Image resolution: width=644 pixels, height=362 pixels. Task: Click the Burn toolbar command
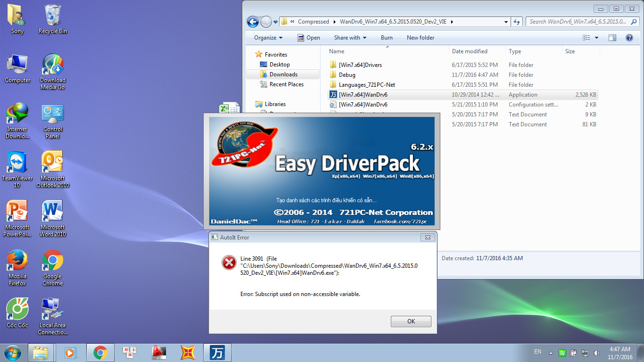tap(387, 38)
